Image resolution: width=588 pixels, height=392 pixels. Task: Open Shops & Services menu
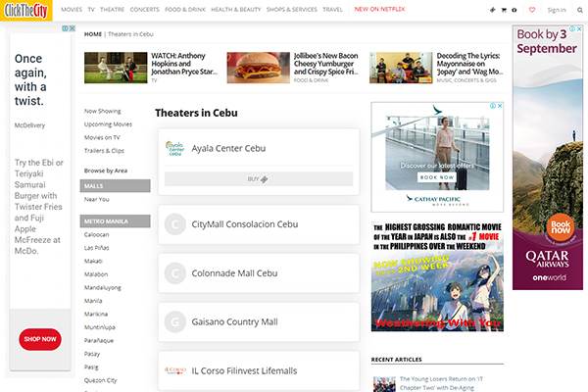pos(292,10)
